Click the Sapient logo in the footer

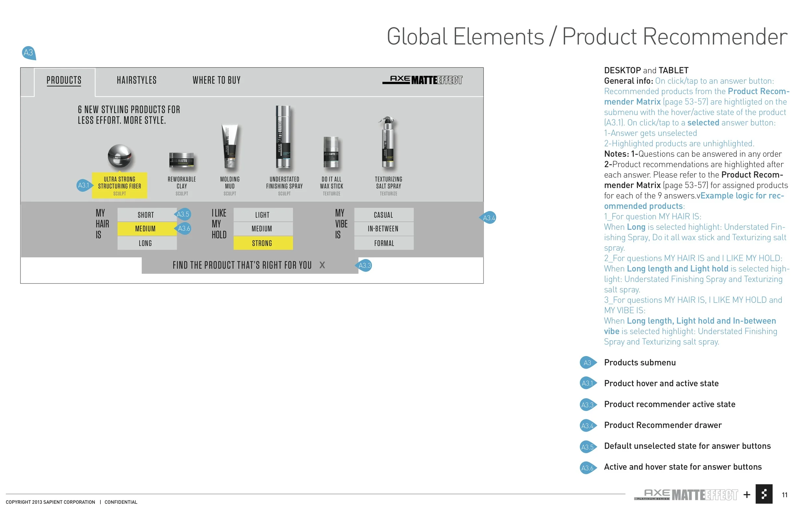tap(764, 494)
